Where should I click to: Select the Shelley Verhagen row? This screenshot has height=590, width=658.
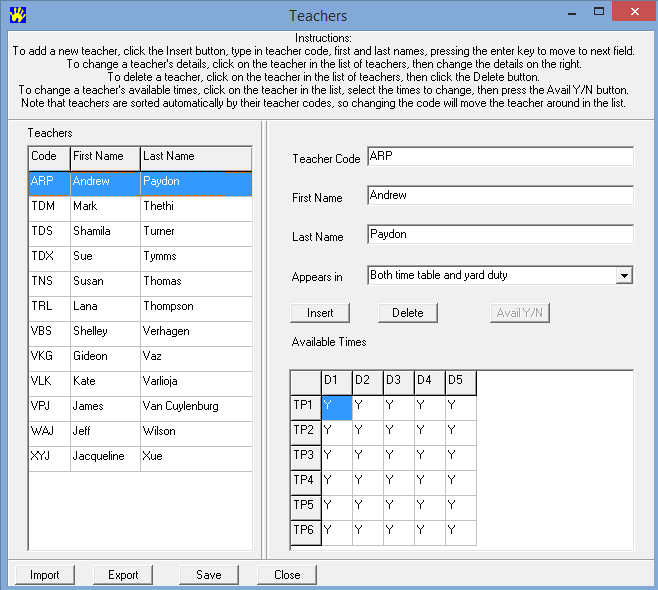tap(140, 334)
